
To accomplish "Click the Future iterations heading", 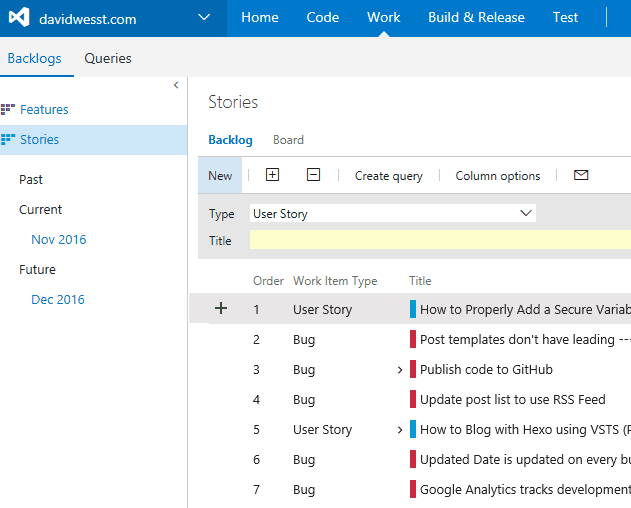I will point(37,270).
